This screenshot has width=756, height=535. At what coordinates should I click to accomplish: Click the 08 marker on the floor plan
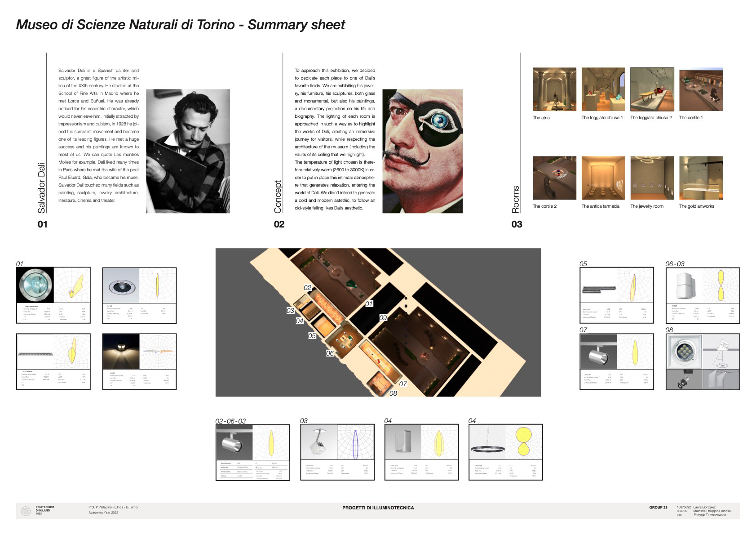(x=393, y=393)
